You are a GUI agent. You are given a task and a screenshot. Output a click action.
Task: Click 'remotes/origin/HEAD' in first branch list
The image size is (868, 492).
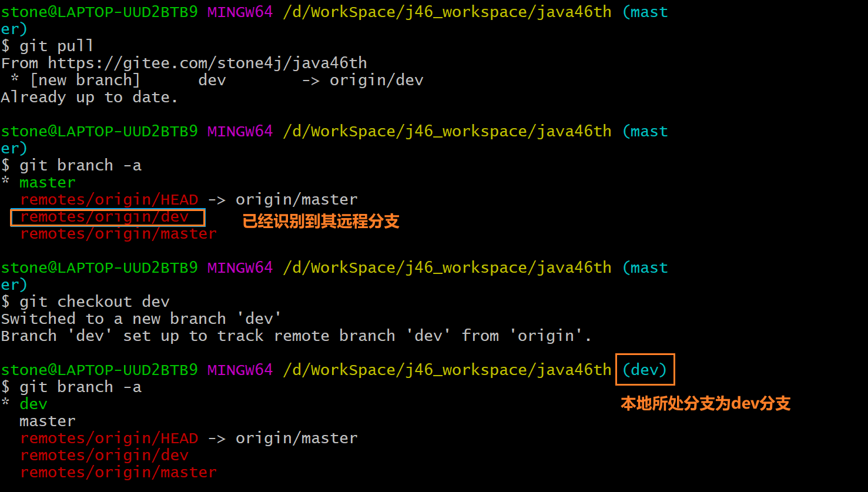point(109,200)
